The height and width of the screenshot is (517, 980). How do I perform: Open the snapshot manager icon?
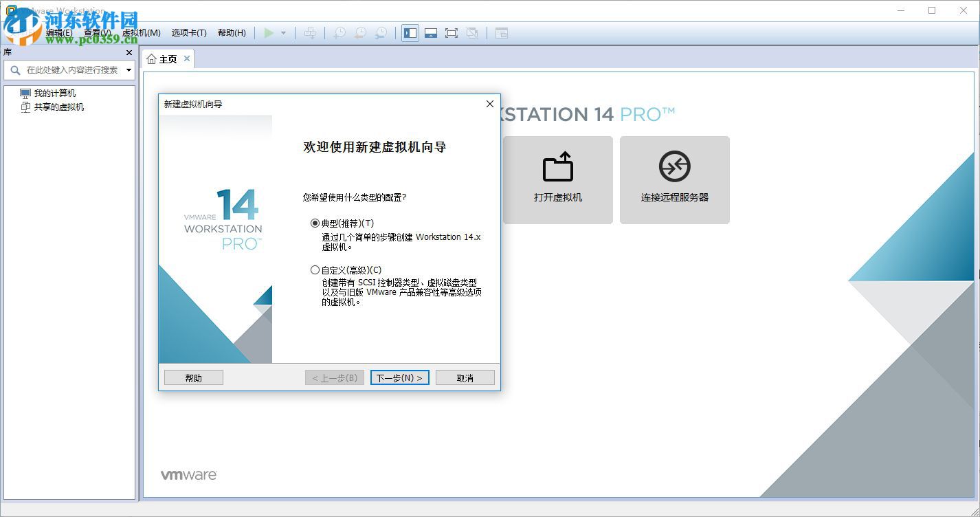[381, 32]
